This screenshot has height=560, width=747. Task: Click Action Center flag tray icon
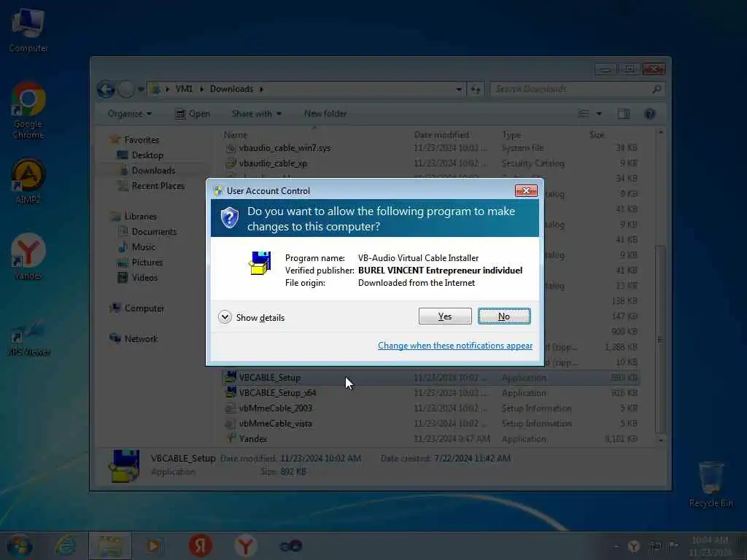(673, 546)
